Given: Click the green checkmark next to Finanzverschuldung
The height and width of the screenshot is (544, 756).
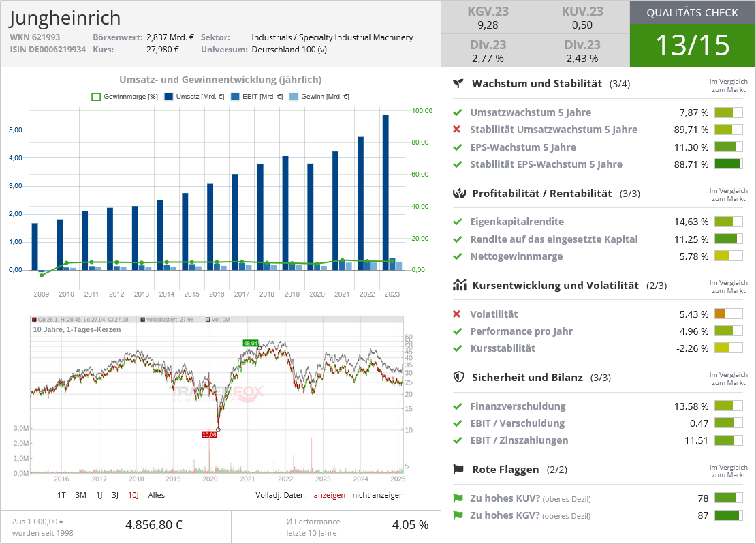Looking at the screenshot, I should pyautogui.click(x=457, y=406).
